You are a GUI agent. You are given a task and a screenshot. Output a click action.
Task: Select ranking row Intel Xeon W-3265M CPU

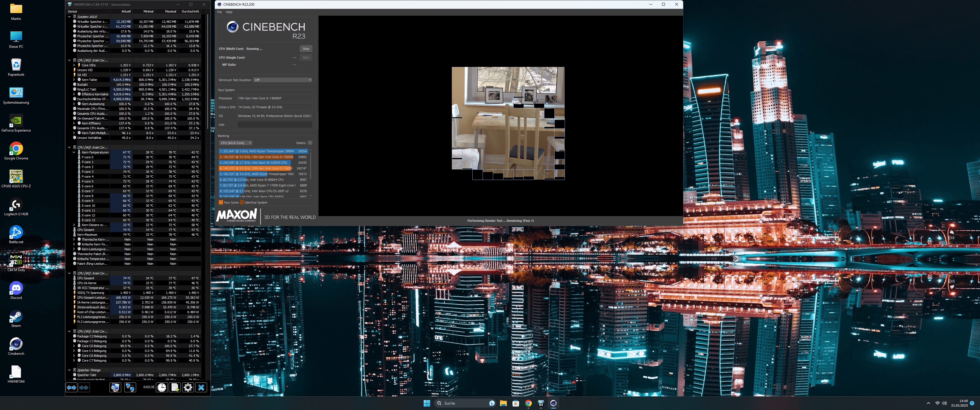263,162
